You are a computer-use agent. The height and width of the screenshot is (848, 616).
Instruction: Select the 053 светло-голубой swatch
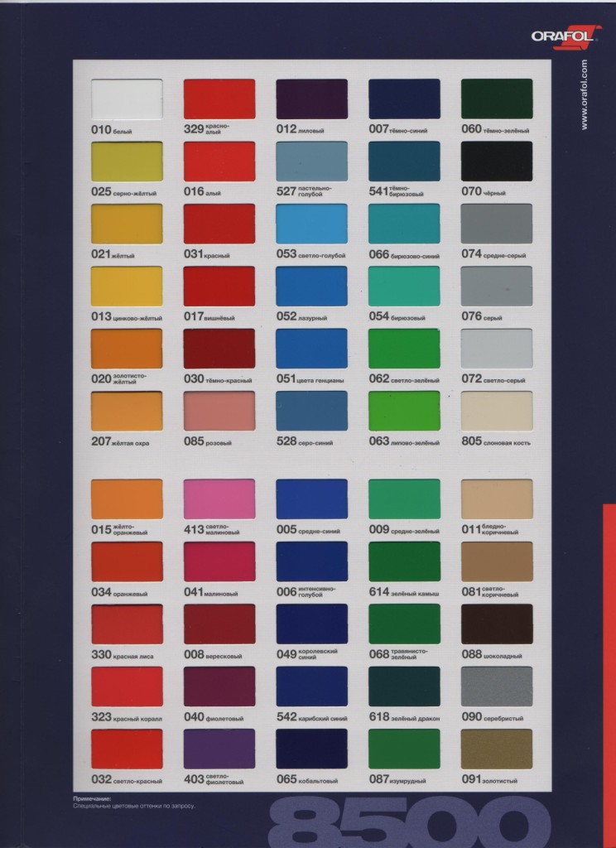pos(311,224)
